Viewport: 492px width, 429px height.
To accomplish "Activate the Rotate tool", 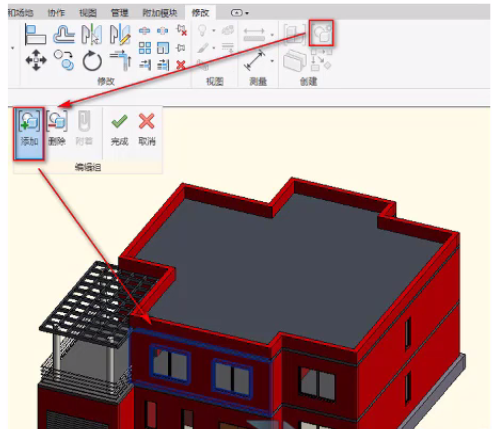I will [92, 61].
